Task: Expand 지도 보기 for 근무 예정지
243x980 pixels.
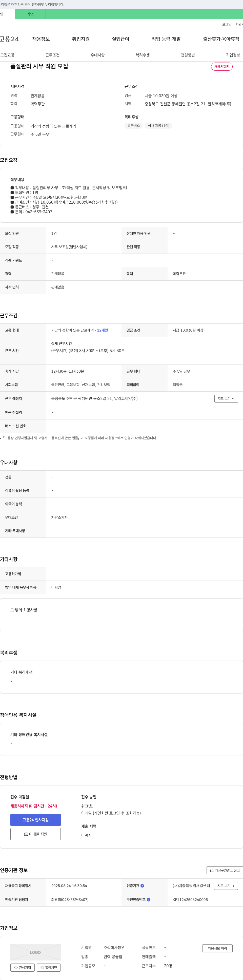Action: [x=226, y=399]
